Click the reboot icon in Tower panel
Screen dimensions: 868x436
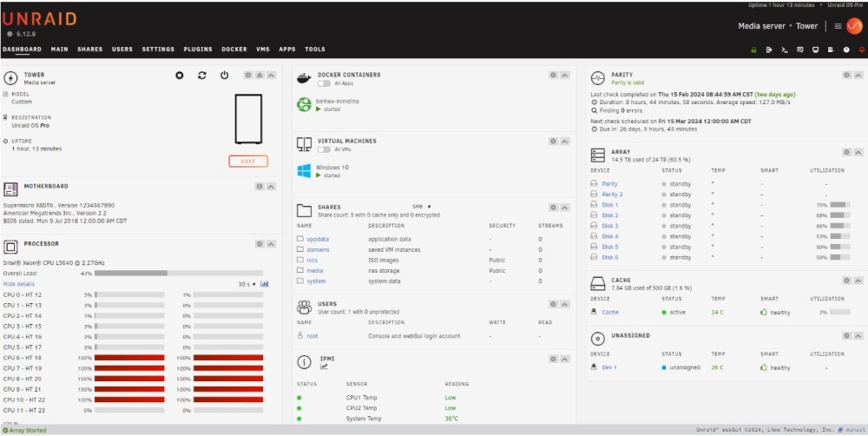tap(202, 76)
